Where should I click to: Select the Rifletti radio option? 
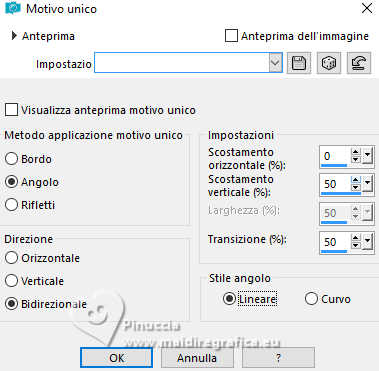(11, 205)
